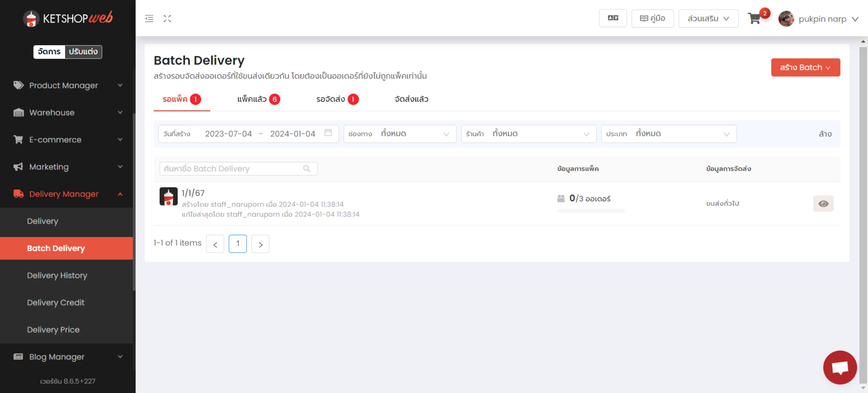Open the calendar icon in date range

point(328,133)
